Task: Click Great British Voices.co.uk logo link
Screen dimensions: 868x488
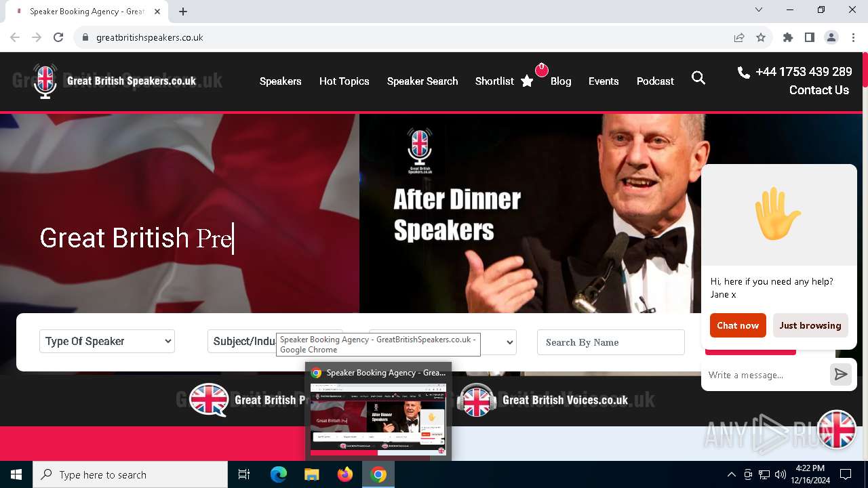Action: pyautogui.click(x=542, y=400)
